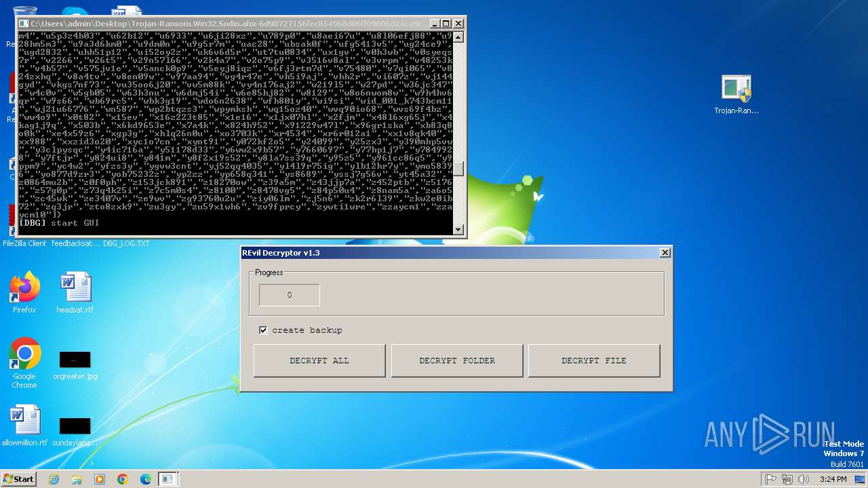Select the FileZilla Client desktop label
This screenshot has width=868, height=488.
[x=24, y=243]
